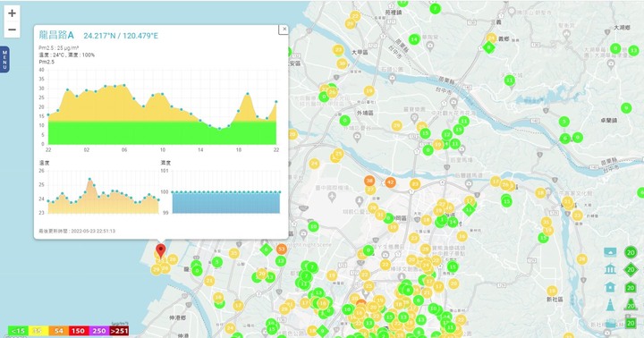This screenshot has height=338, width=644.
Task: Click the green circle 20 legend marker
Action: click(631, 252)
